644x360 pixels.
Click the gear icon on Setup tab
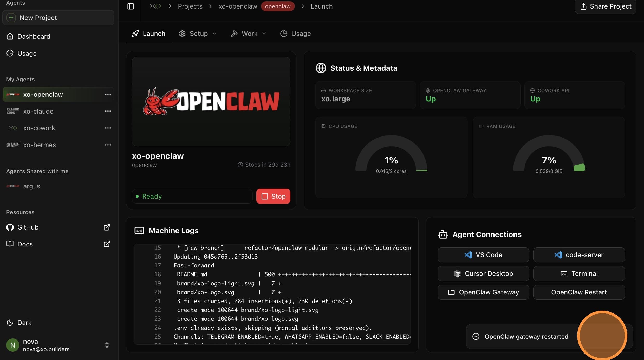click(x=182, y=34)
